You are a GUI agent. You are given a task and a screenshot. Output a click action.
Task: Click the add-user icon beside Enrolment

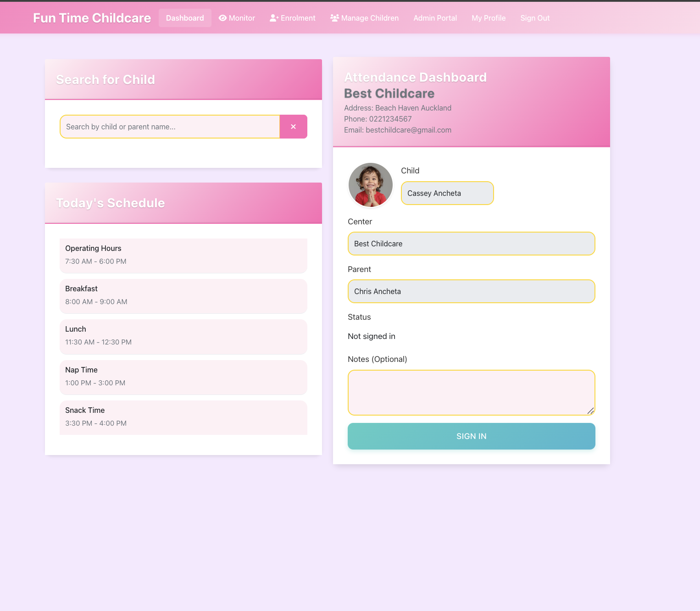[x=274, y=18]
